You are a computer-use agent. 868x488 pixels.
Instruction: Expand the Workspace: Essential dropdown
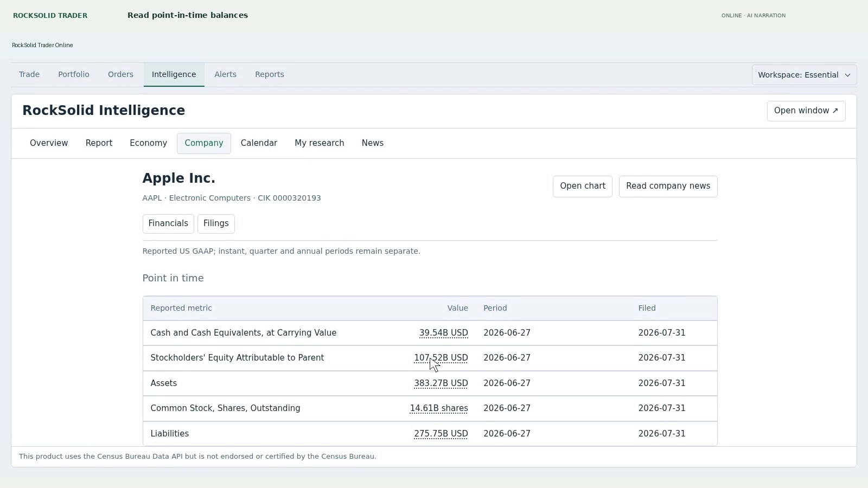tap(804, 75)
